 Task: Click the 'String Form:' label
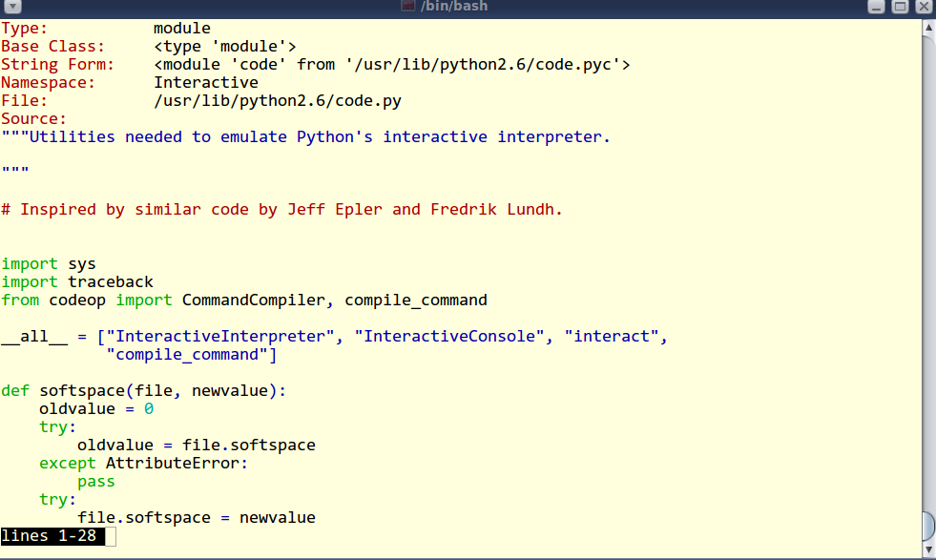(x=57, y=65)
